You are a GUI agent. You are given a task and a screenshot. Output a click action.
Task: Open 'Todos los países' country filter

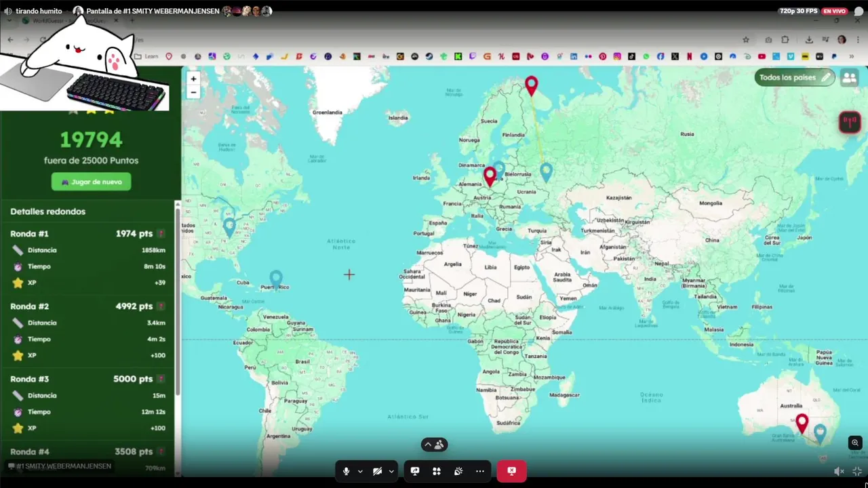795,77
